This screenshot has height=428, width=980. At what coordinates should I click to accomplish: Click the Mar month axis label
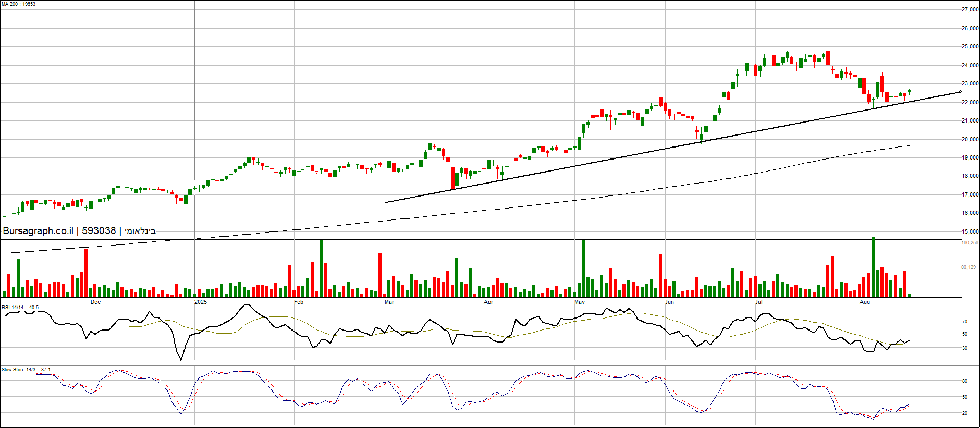[389, 302]
